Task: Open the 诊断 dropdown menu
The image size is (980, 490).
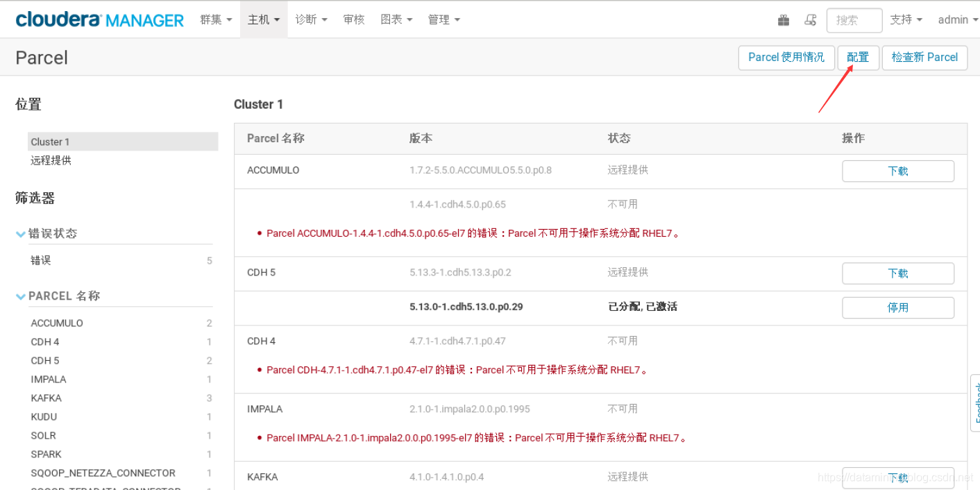Action: point(311,19)
